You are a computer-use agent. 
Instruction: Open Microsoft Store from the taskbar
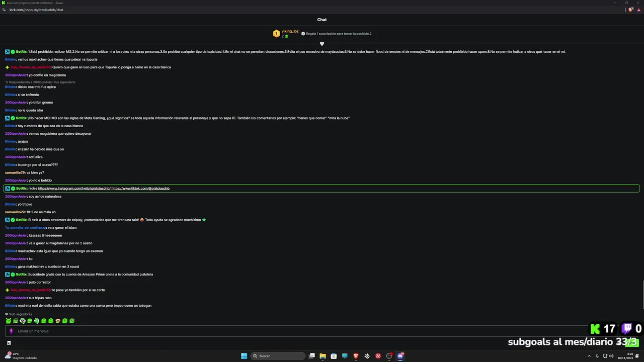pyautogui.click(x=334, y=356)
